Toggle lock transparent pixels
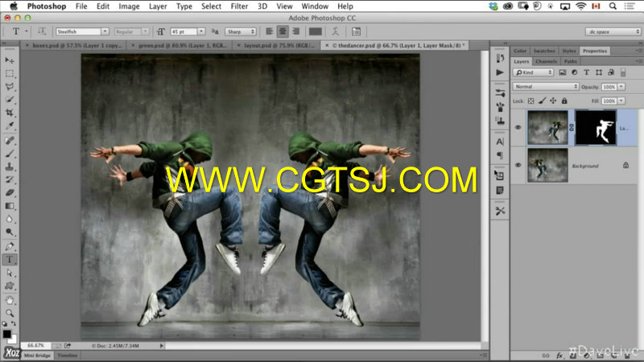 click(x=531, y=101)
